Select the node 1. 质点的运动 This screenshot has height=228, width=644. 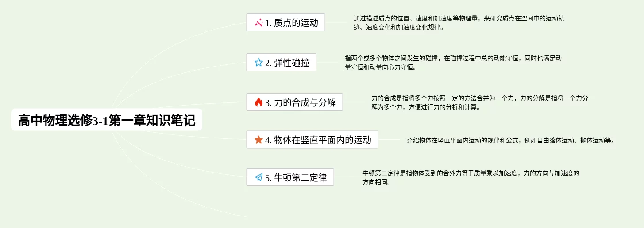285,22
